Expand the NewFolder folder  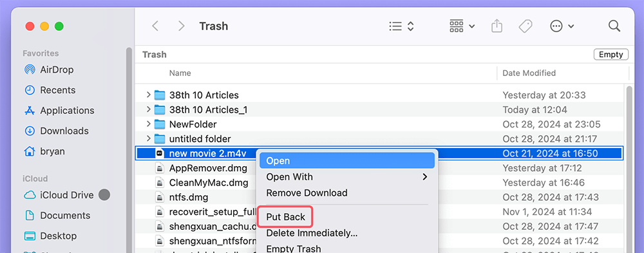pos(149,124)
